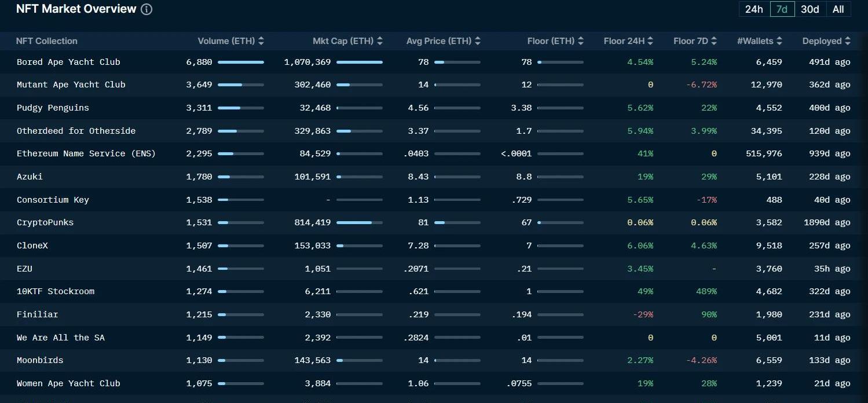Open the Bored Ape Yacht Club collection
Viewport: 868px width, 403px height.
(68, 62)
